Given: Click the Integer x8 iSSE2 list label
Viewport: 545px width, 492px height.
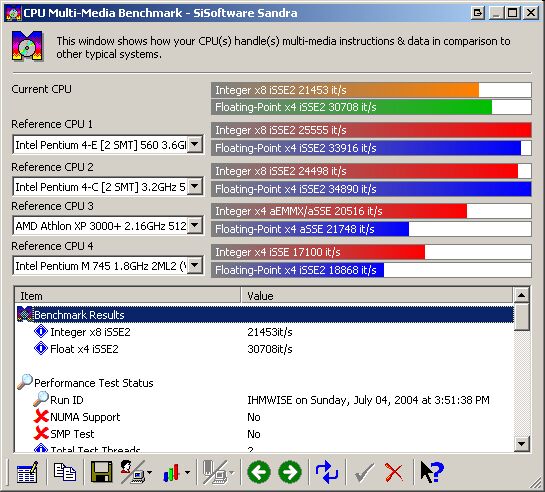Looking at the screenshot, I should (90, 332).
